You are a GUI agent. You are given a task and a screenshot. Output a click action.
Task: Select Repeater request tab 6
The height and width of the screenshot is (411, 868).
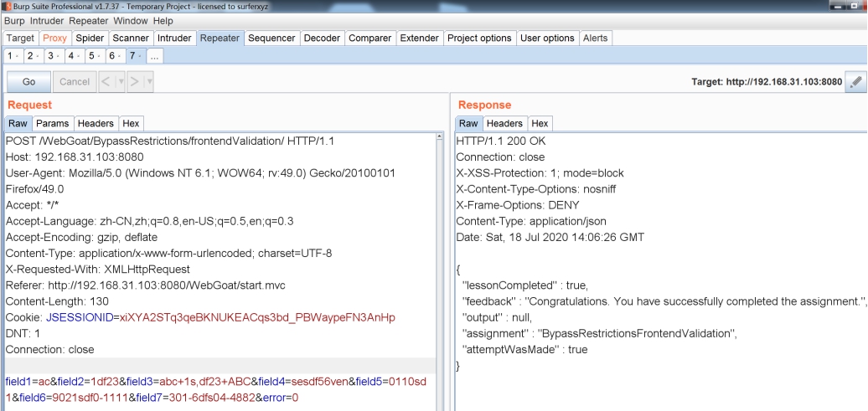click(115, 56)
